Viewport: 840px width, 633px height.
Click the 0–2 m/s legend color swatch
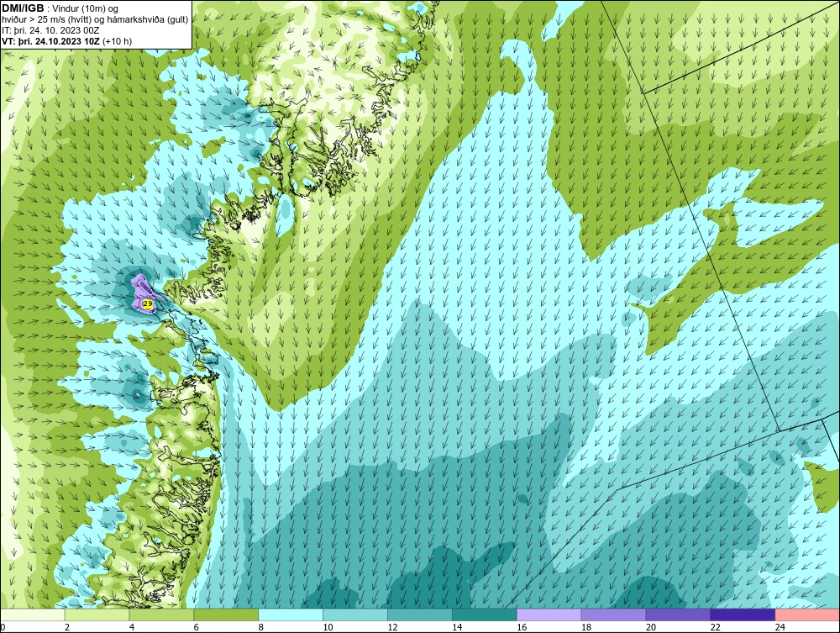(x=33, y=615)
